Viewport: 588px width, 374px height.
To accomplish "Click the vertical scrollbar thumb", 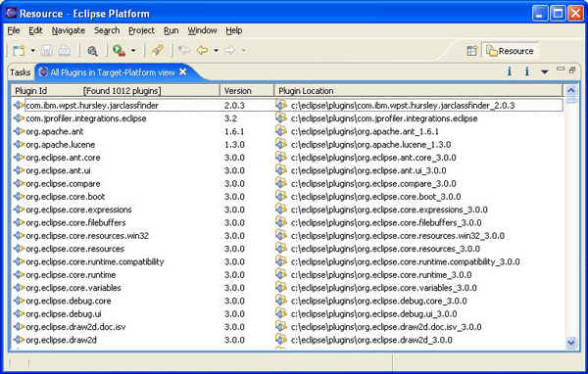I will point(571,100).
